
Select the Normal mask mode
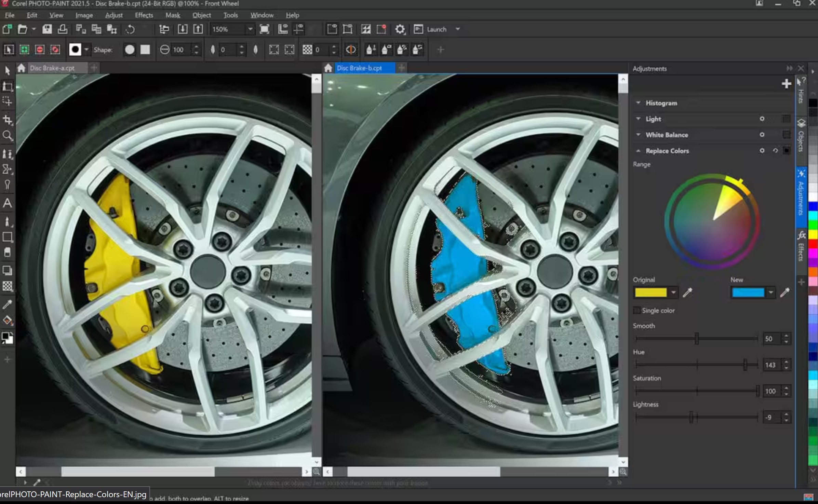(x=9, y=50)
